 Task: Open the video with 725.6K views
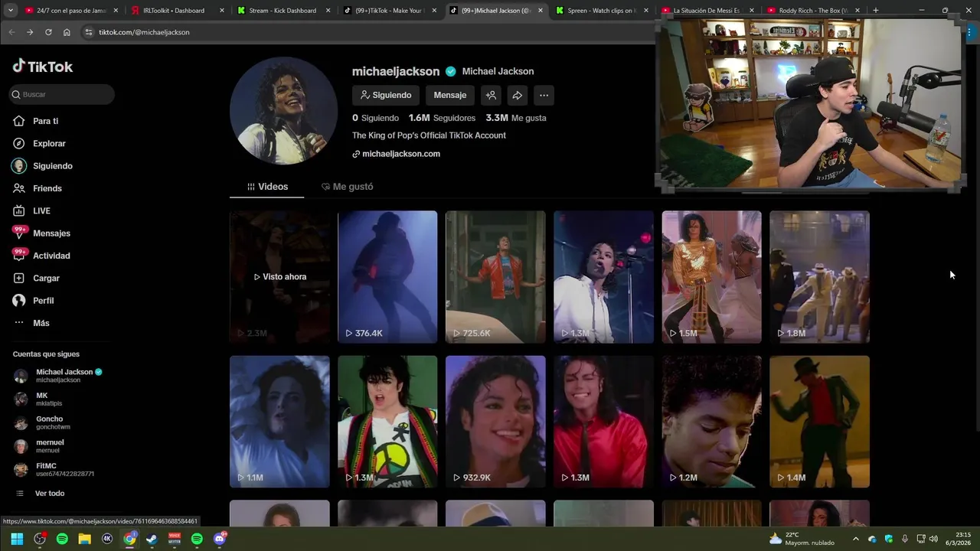pos(495,277)
